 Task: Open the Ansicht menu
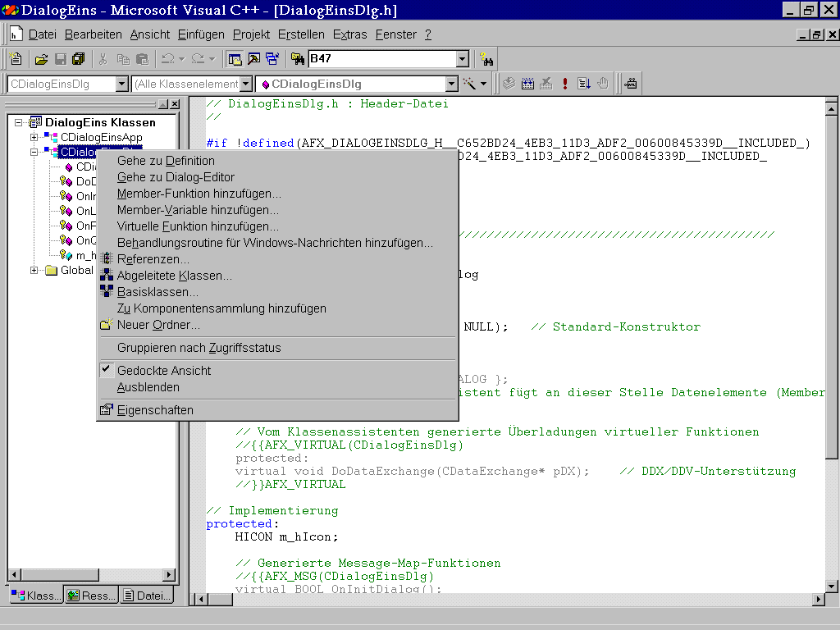coord(150,34)
